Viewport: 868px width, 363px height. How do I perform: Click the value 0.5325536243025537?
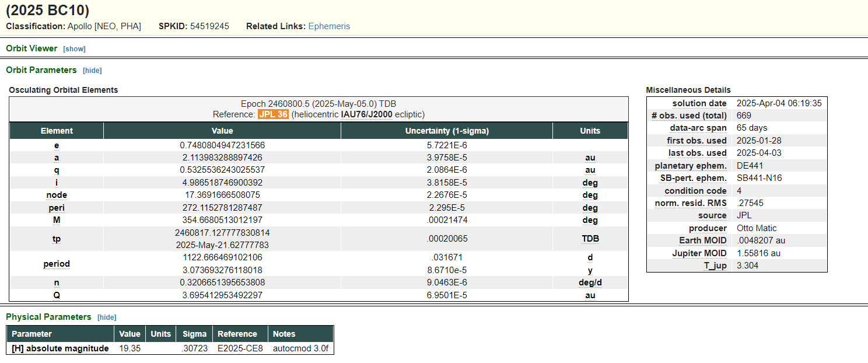222,170
